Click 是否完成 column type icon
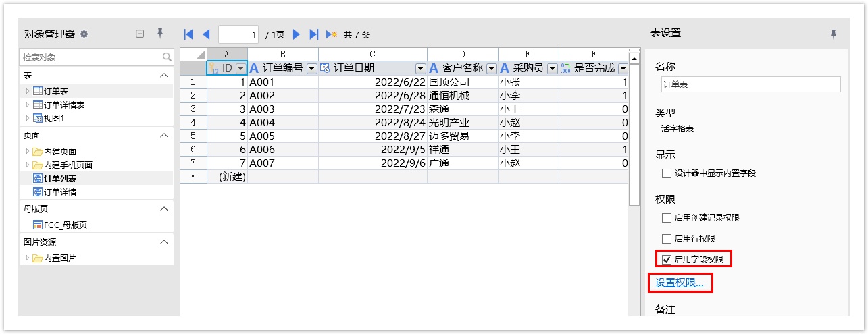 (x=566, y=68)
